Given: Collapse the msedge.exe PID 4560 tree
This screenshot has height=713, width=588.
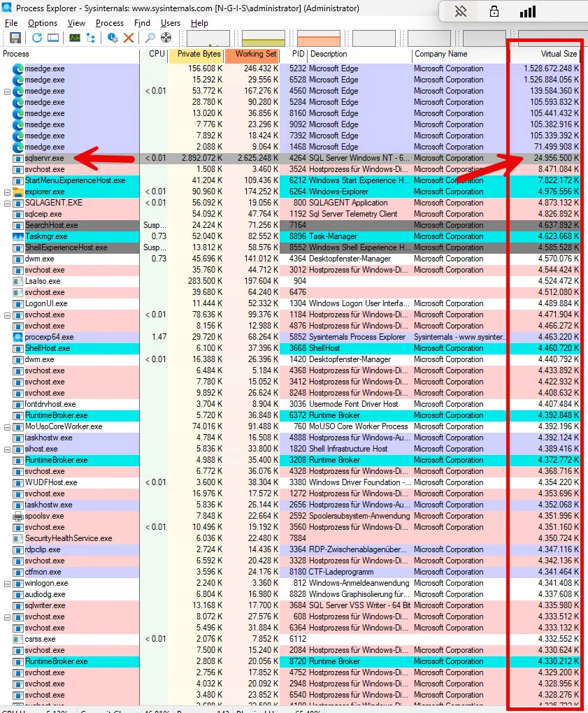Looking at the screenshot, I should coord(7,92).
